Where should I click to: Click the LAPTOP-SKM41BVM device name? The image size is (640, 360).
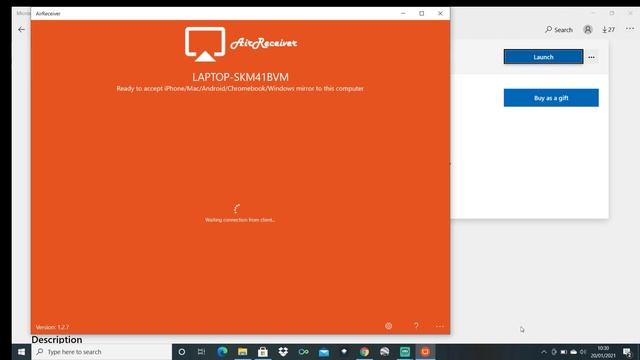[x=240, y=77]
